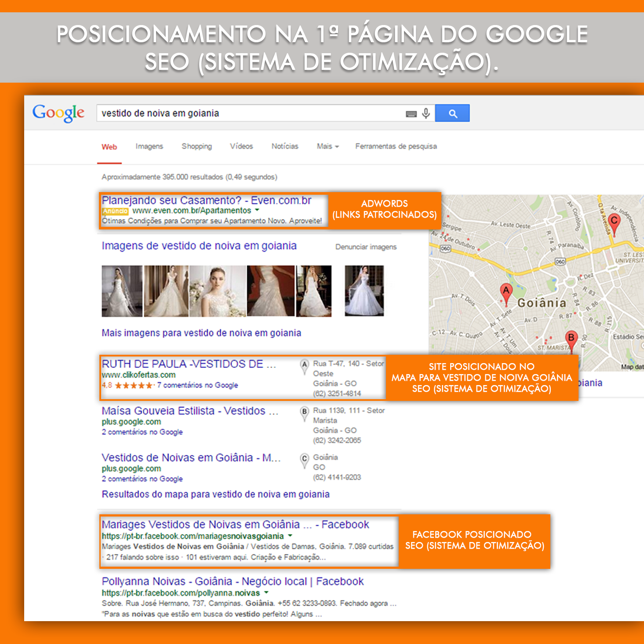Click the yellow Anúncio ad badge
The width and height of the screenshot is (644, 644).
pyautogui.click(x=115, y=211)
